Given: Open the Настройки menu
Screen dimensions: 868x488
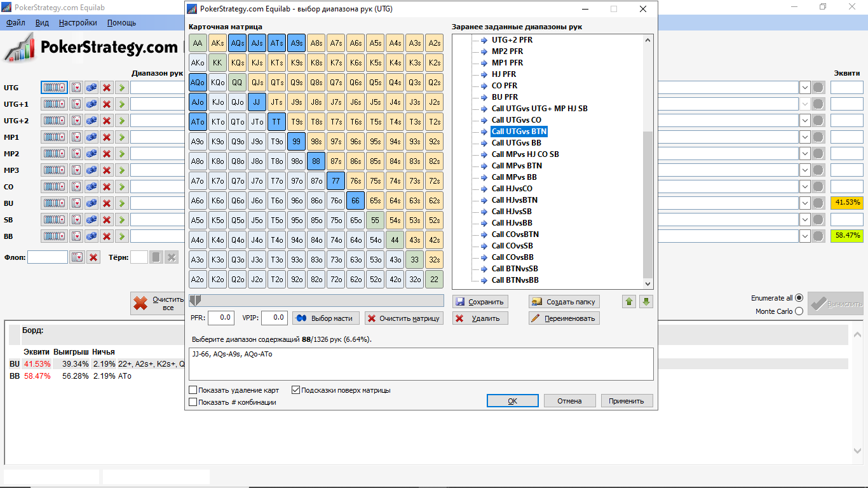Looking at the screenshot, I should pos(78,23).
